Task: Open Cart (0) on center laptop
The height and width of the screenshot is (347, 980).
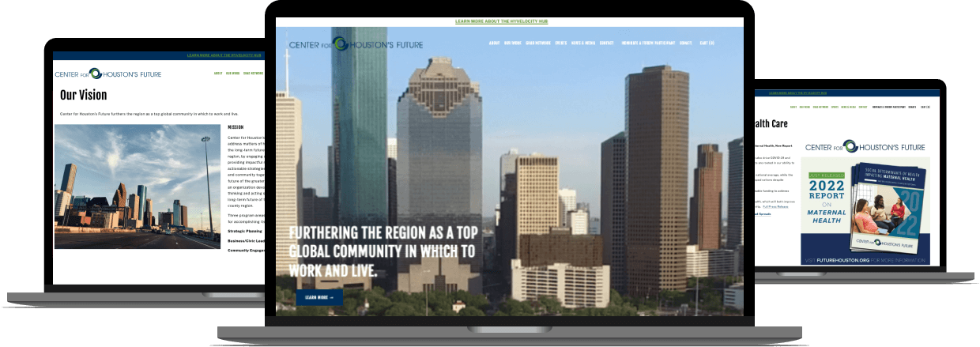Action: (707, 43)
